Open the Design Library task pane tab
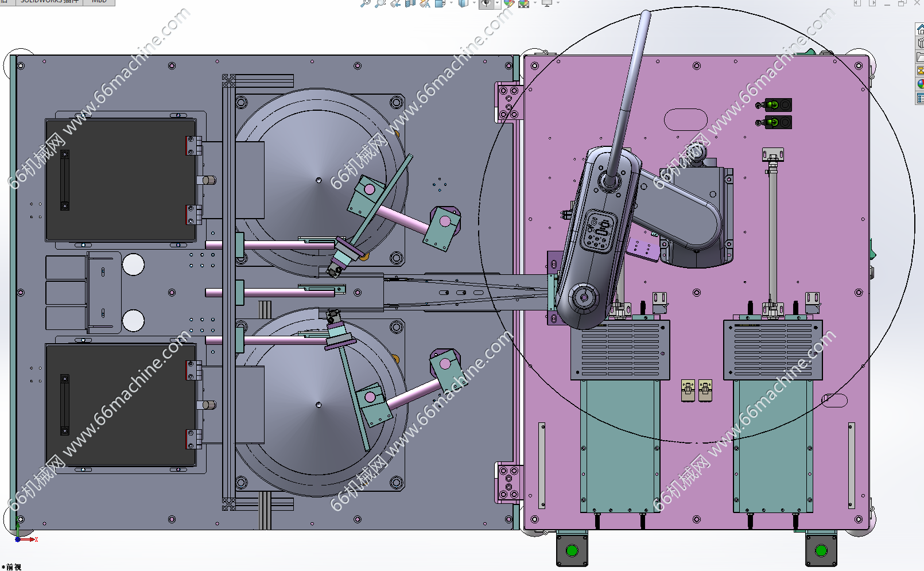924x571 pixels. [920, 44]
